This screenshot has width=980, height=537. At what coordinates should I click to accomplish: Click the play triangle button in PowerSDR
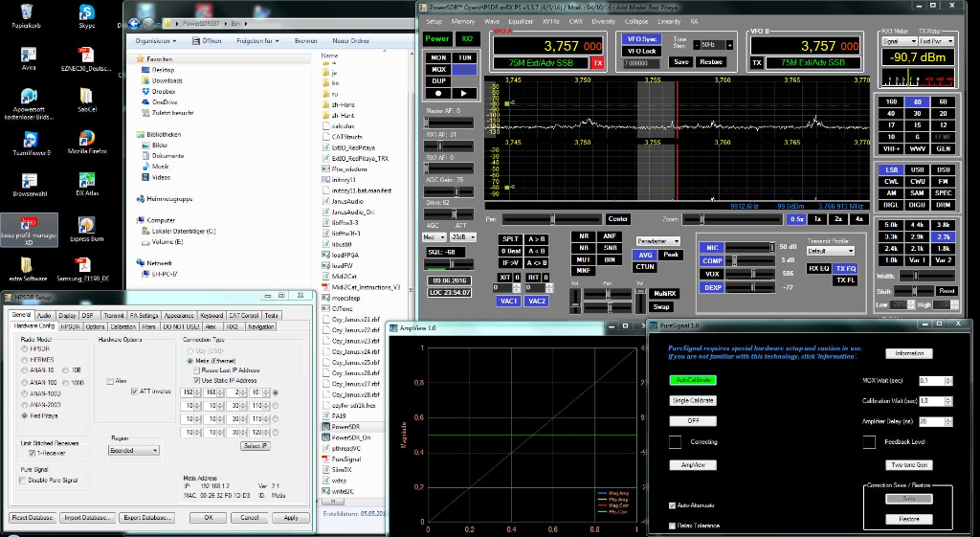[x=464, y=93]
